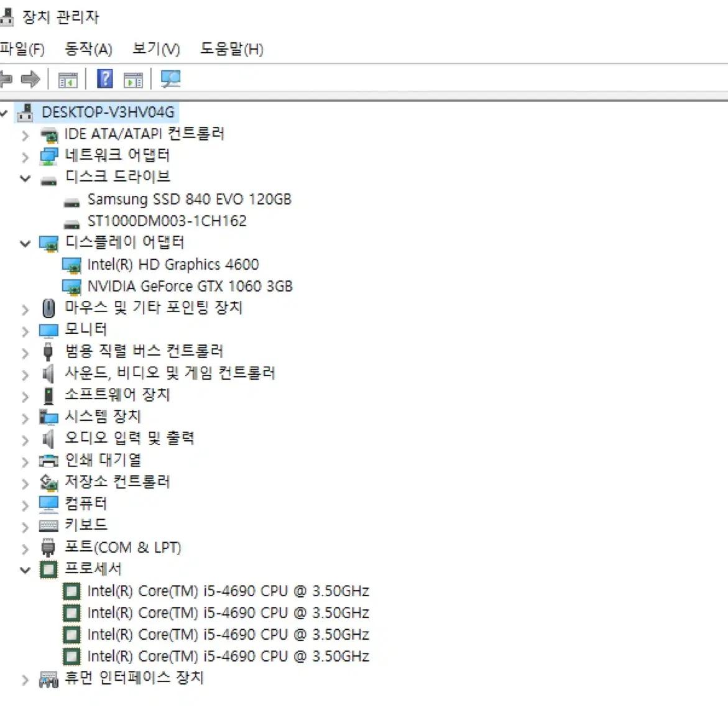Screen dimensions: 728x728
Task: Collapse the 프로세서 node
Action: pyautogui.click(x=25, y=569)
